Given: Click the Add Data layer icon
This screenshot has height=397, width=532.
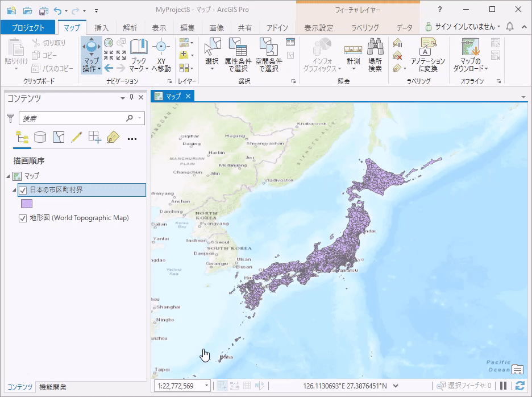Looking at the screenshot, I should tap(184, 55).
